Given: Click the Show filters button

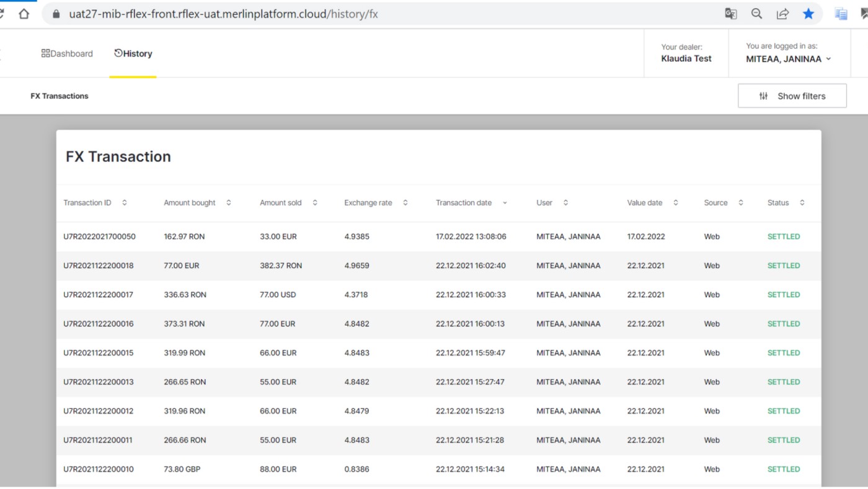Looking at the screenshot, I should coord(792,96).
